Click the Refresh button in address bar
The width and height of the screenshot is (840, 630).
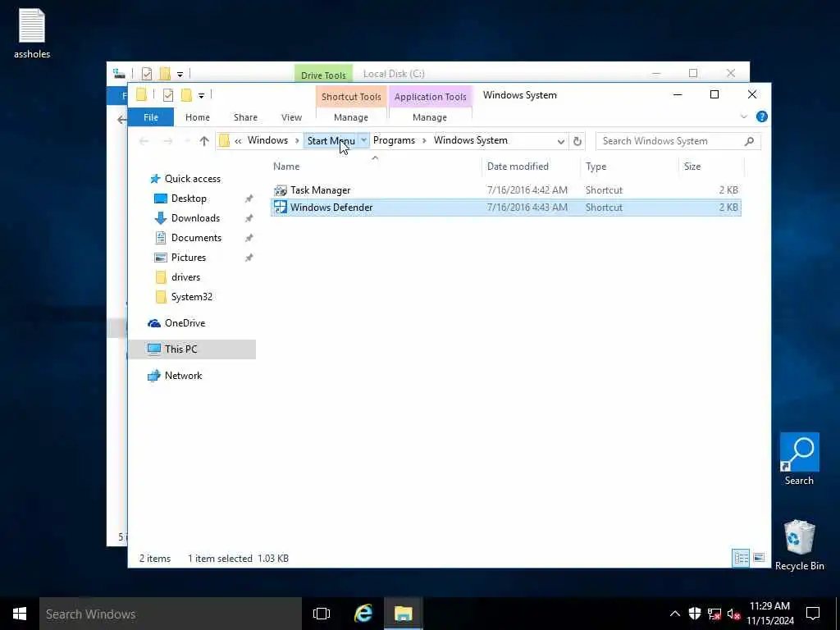(577, 141)
